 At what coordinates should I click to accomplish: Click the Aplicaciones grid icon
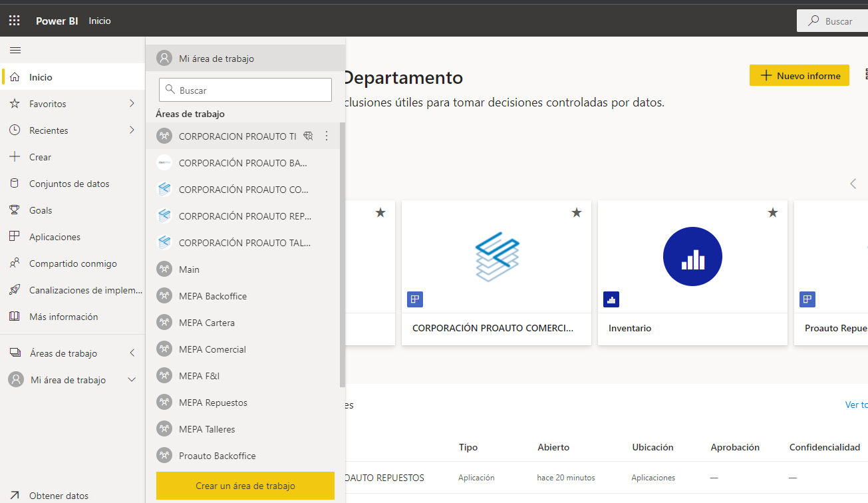pyautogui.click(x=15, y=237)
